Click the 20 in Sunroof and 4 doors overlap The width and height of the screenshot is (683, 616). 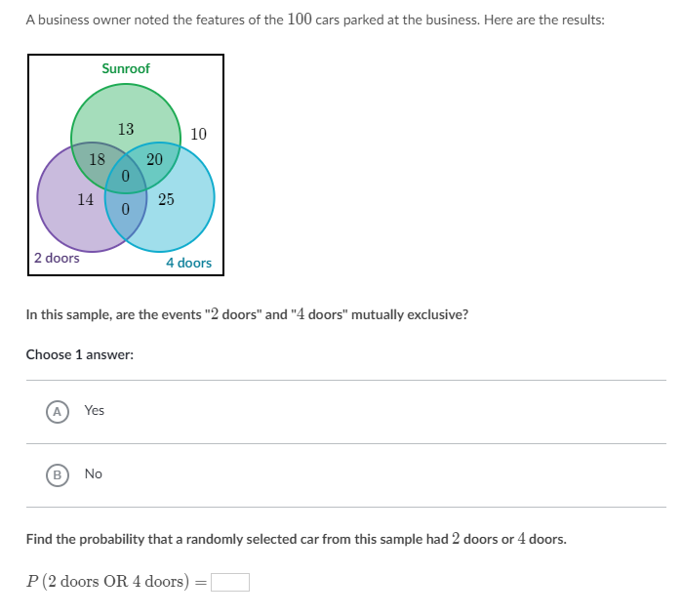click(154, 160)
